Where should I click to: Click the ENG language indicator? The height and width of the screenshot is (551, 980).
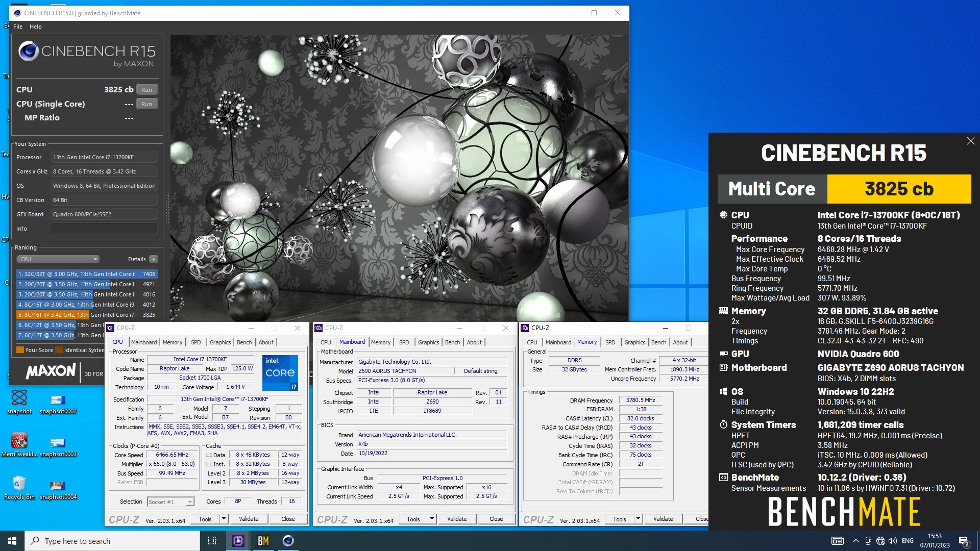click(x=908, y=541)
